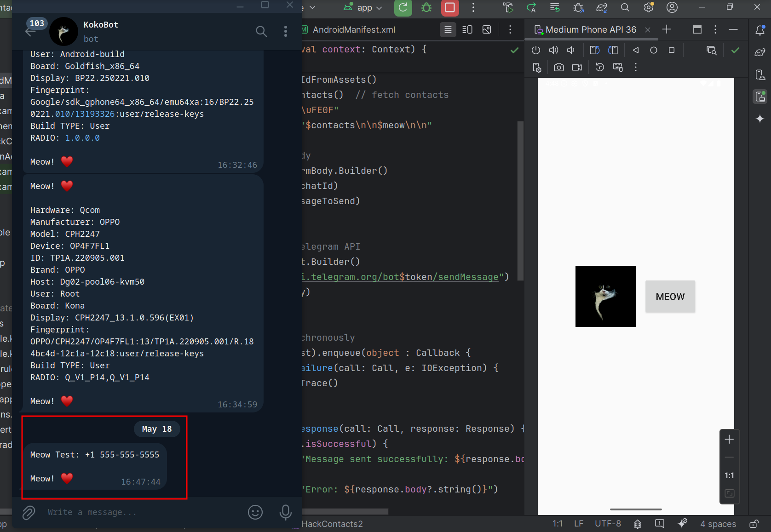
Task: Select code-only editor view mode
Action: click(x=448, y=30)
